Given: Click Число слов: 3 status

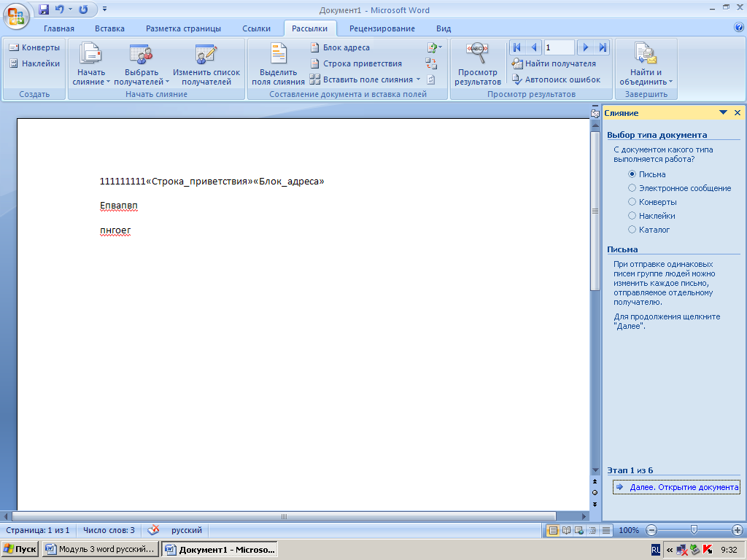Looking at the screenshot, I should click(109, 530).
